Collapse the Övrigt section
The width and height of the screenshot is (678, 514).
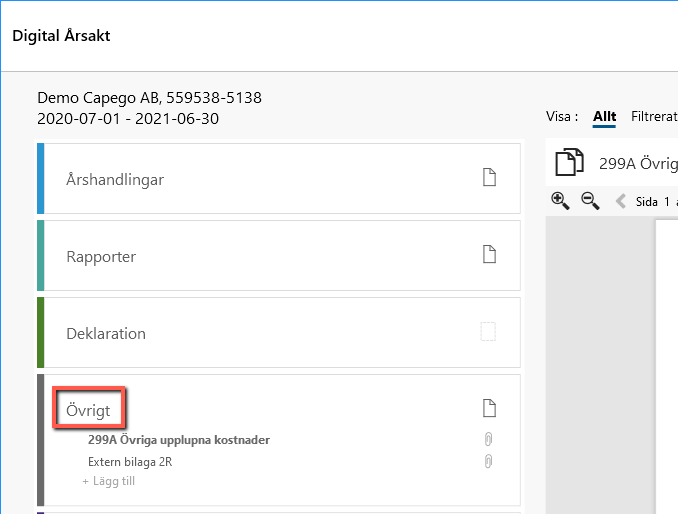tap(88, 410)
